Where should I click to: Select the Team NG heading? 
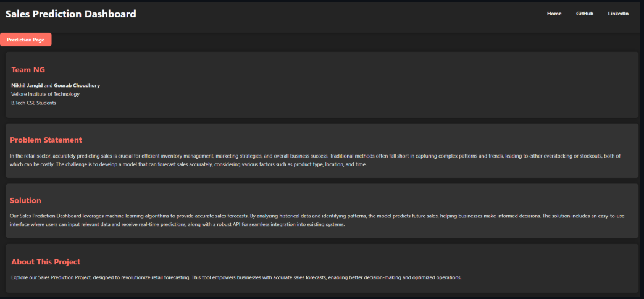[x=28, y=70]
